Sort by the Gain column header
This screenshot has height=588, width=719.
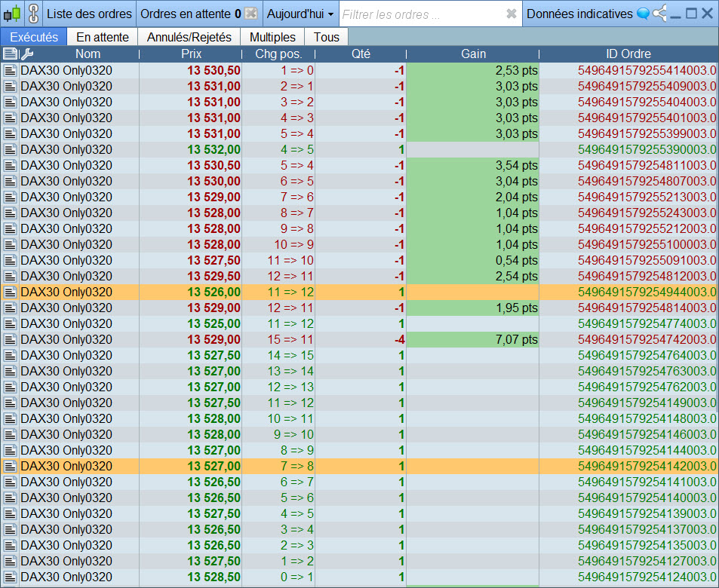473,54
